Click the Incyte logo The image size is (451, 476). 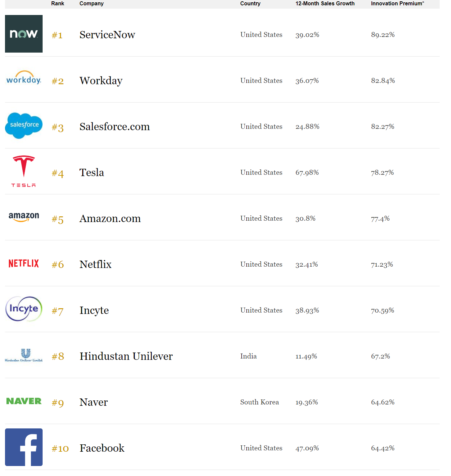click(24, 309)
